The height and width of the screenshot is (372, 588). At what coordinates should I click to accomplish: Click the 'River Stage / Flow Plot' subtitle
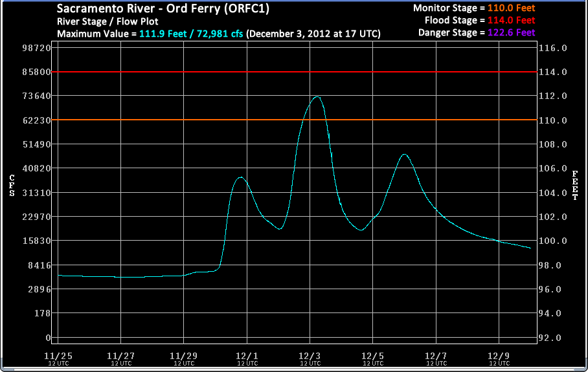[107, 22]
